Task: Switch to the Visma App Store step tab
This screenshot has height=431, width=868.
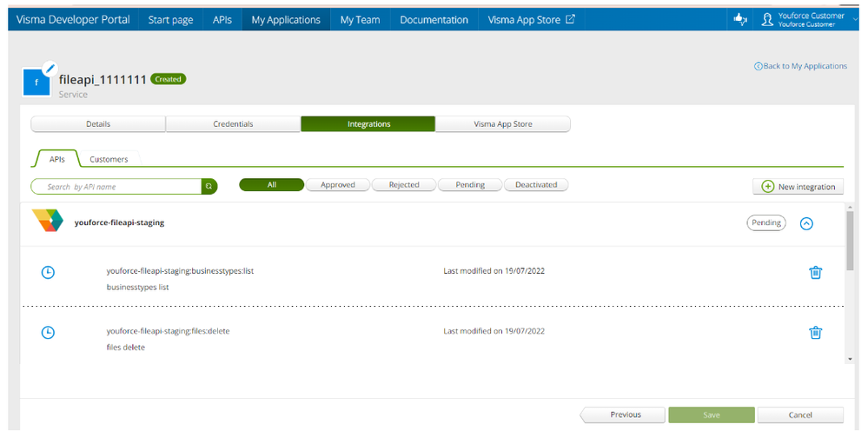Action: click(503, 124)
